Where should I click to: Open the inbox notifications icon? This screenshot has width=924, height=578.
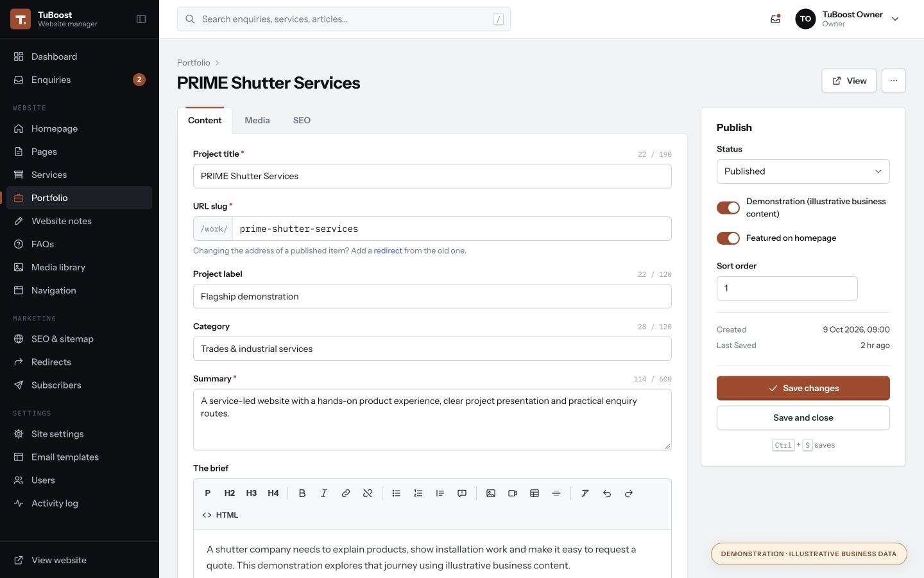point(776,19)
